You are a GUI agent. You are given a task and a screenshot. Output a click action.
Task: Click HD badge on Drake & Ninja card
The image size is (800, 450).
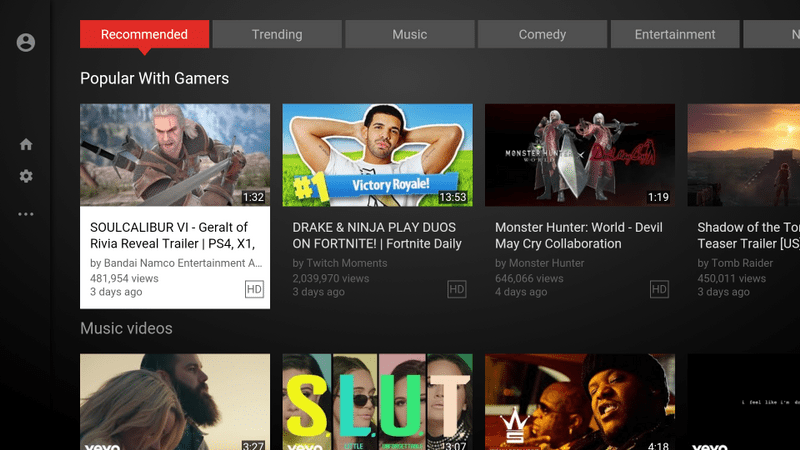pyautogui.click(x=457, y=289)
